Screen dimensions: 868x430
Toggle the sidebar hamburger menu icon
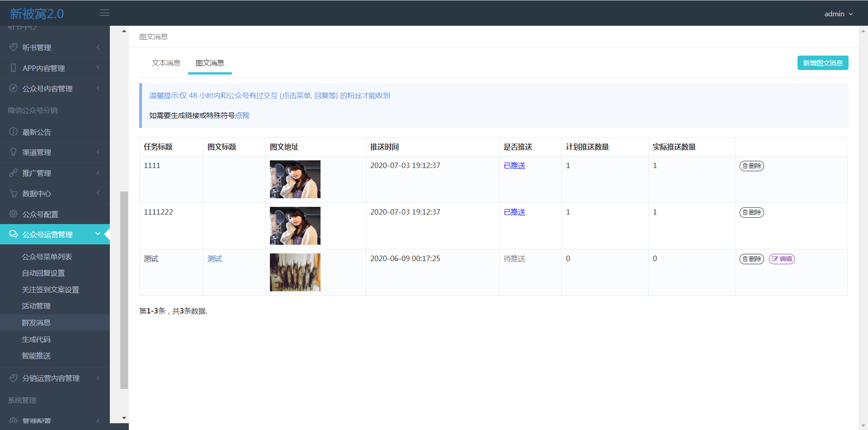[104, 13]
